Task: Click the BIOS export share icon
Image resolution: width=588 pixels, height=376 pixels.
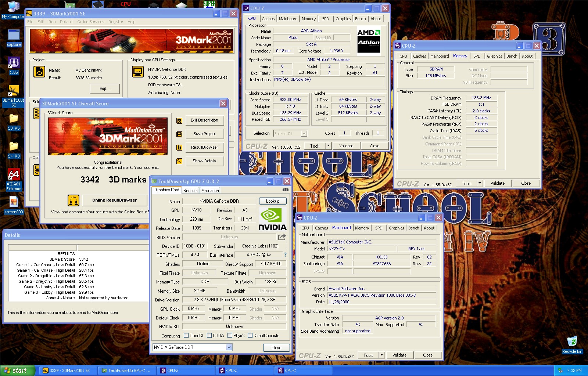Action: click(282, 237)
